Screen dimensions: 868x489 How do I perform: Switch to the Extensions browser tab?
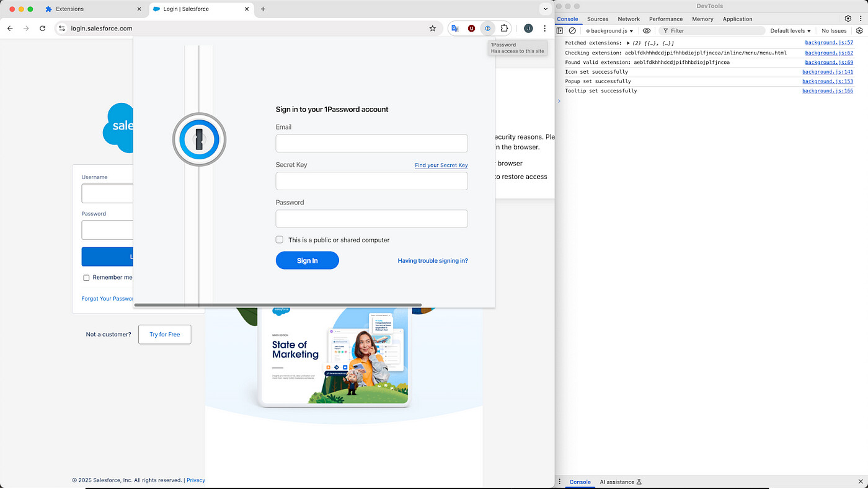92,9
